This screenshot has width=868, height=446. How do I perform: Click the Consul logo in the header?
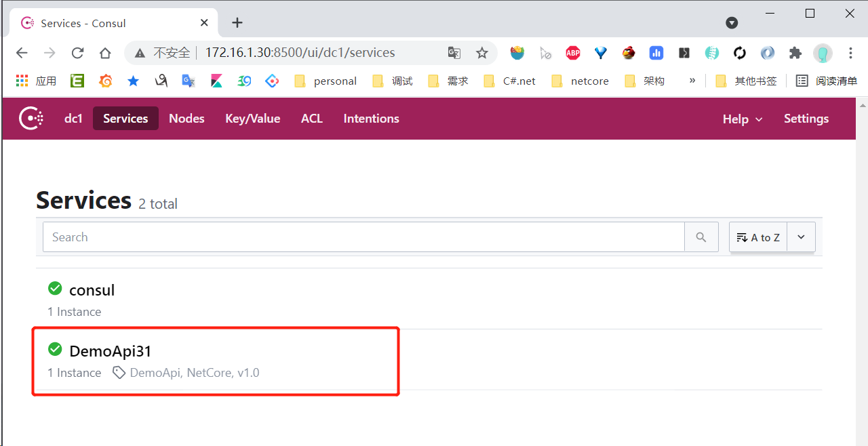pos(31,119)
